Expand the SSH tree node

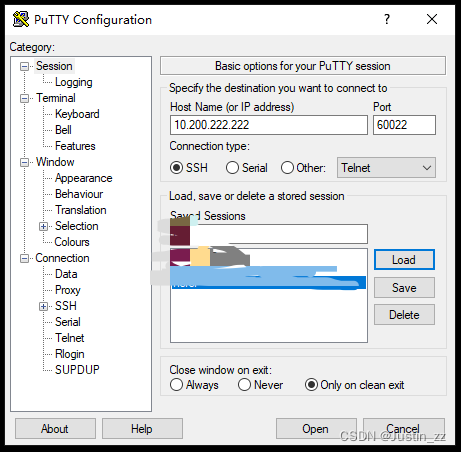43,306
